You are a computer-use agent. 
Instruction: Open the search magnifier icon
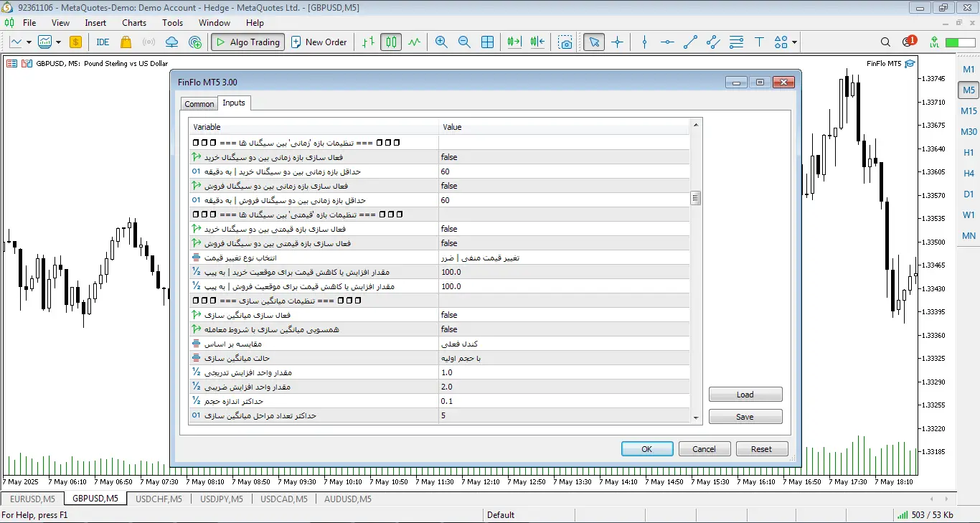pos(885,42)
